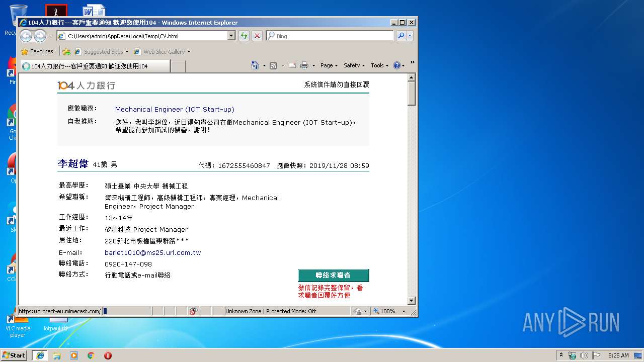The width and height of the screenshot is (644, 362).
Task: Show hidden tray icons arrow
Action: (561, 355)
